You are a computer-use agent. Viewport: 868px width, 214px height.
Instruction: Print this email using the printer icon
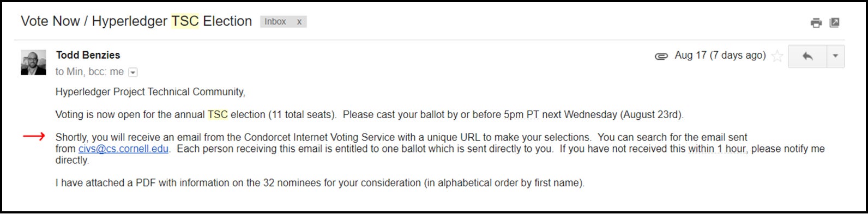(x=816, y=22)
